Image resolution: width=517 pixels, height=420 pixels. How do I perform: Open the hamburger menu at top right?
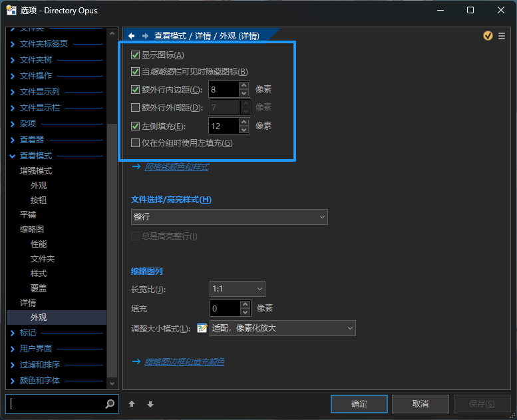pyautogui.click(x=502, y=36)
